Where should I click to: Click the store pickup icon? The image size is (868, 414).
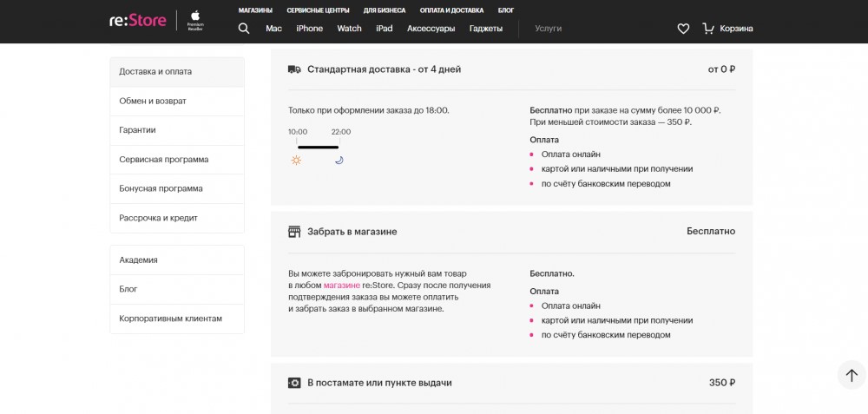point(294,232)
